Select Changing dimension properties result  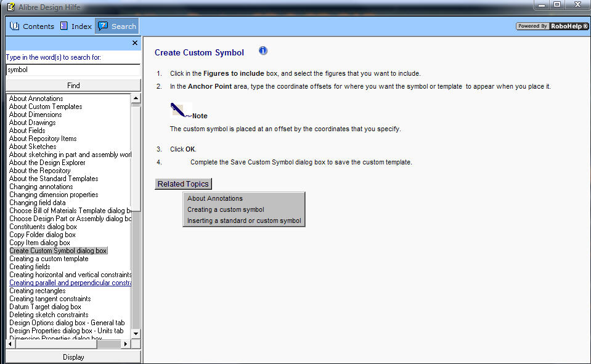(x=54, y=195)
